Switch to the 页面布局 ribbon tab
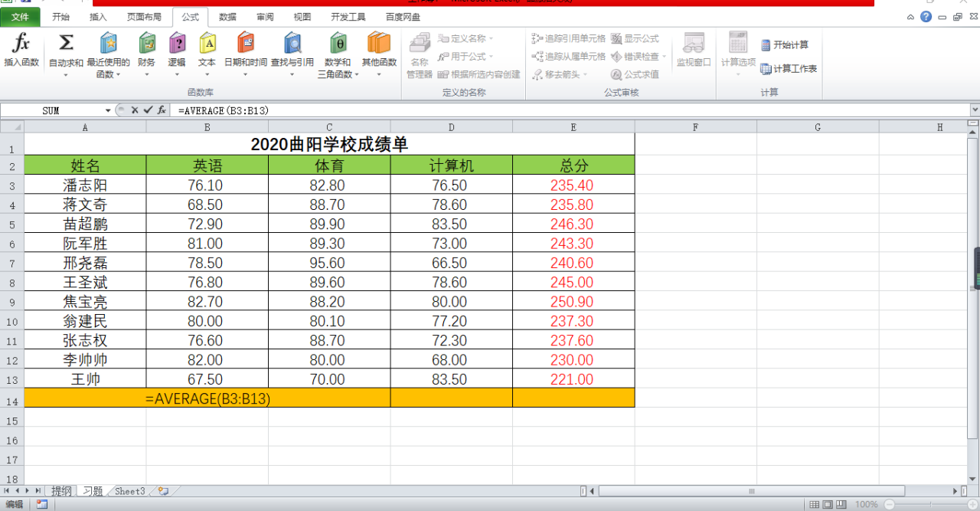 point(144,16)
